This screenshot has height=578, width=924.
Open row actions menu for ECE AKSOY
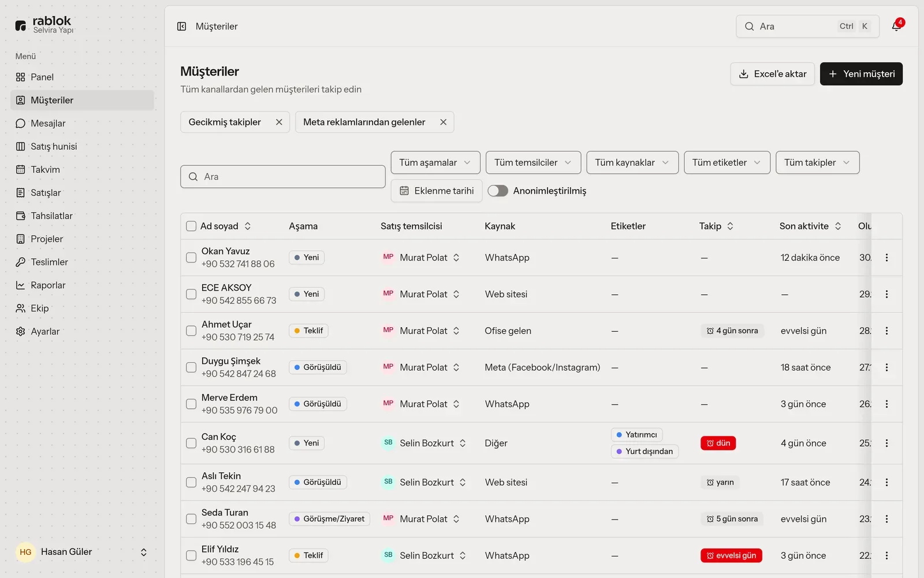pos(886,294)
